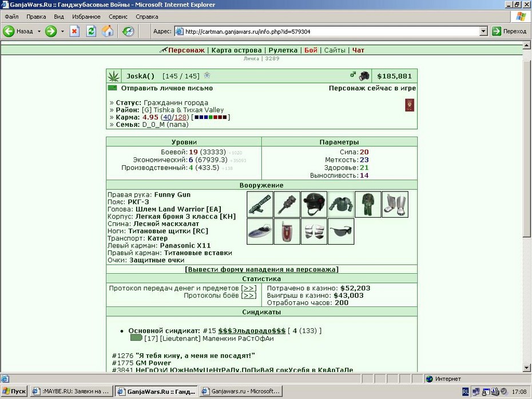Click the Катер boat transport icon
Viewport: 532px width, 399px height.
pos(260,232)
